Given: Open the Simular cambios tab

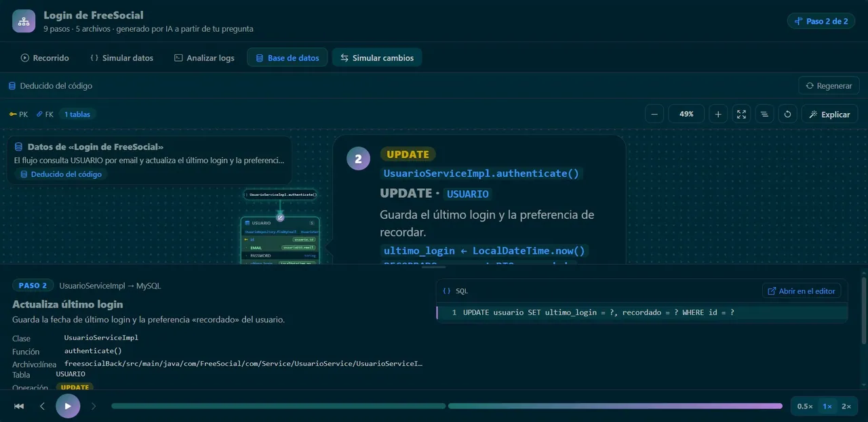Looking at the screenshot, I should coord(376,58).
